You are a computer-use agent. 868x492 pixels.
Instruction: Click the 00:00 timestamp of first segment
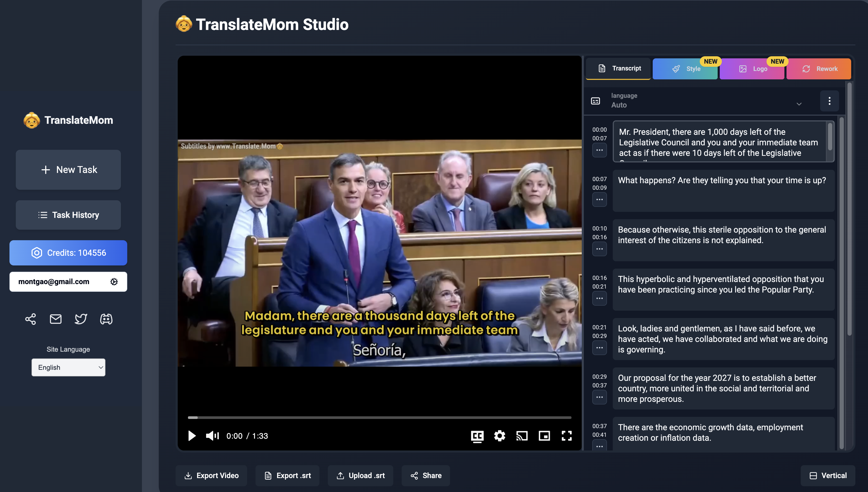pyautogui.click(x=599, y=130)
